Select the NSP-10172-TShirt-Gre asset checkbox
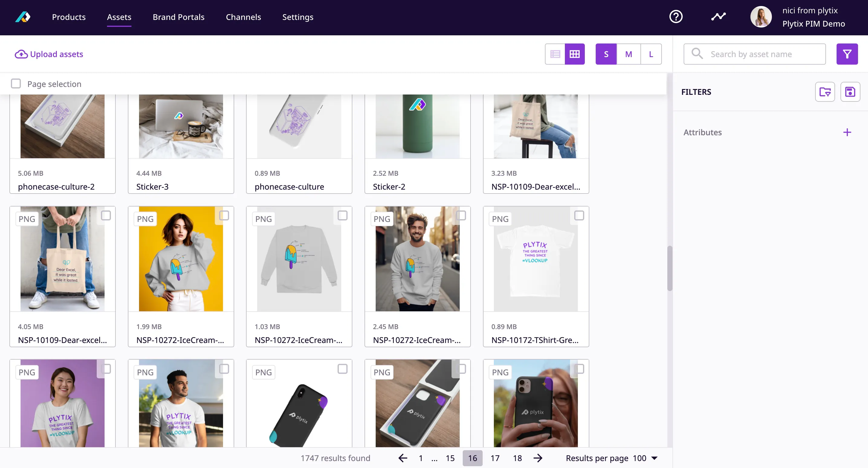 click(579, 216)
